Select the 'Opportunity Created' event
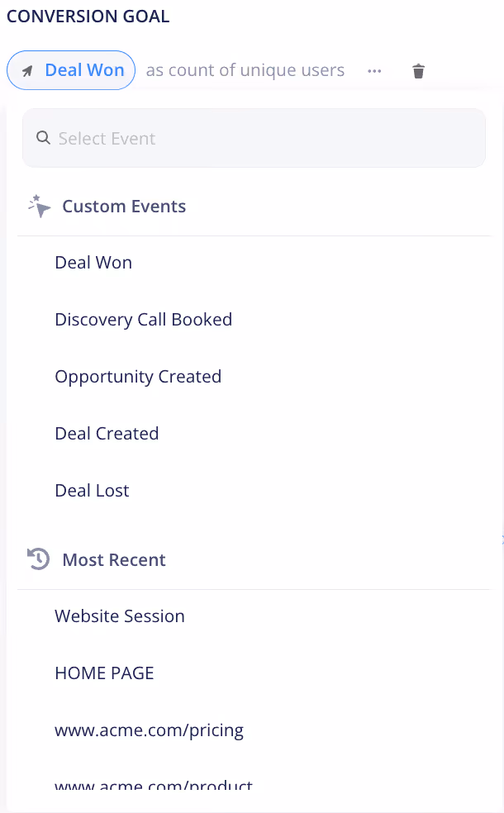The width and height of the screenshot is (504, 813). [x=138, y=376]
